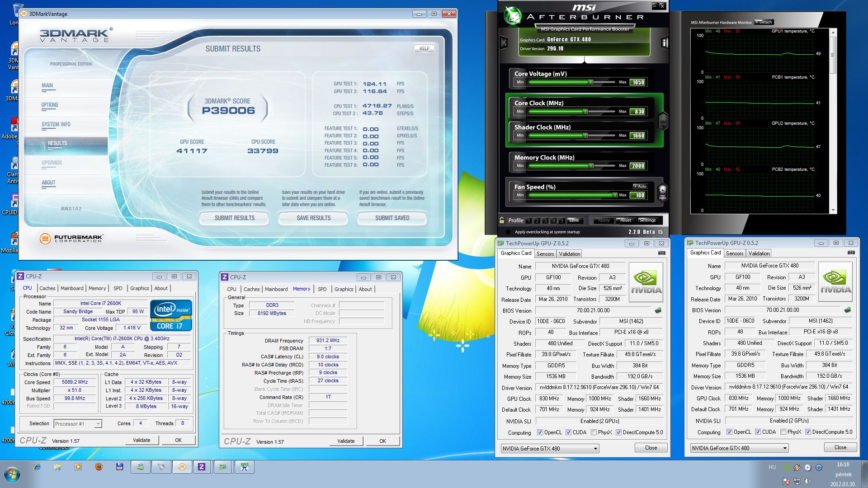Toggle PhysX checkbox in left GPU-Z
The image size is (868, 488).
coord(594,432)
